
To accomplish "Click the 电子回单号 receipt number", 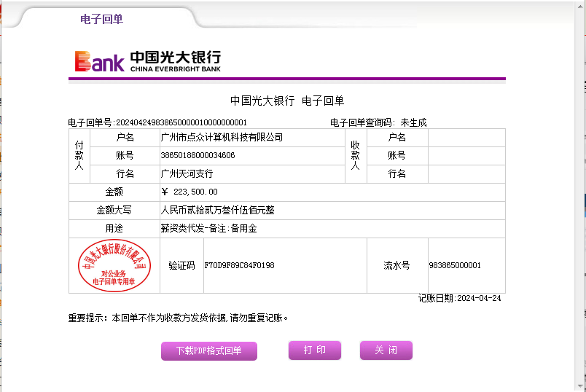I will (x=157, y=122).
